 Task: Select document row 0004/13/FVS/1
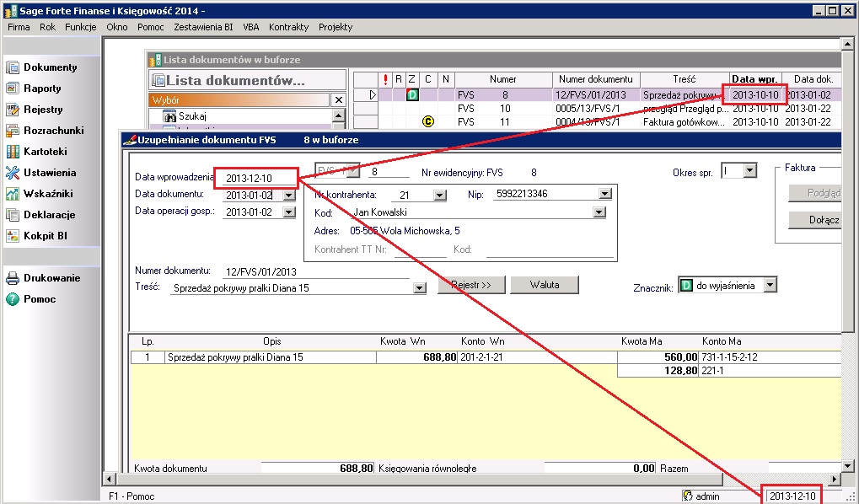point(597,121)
